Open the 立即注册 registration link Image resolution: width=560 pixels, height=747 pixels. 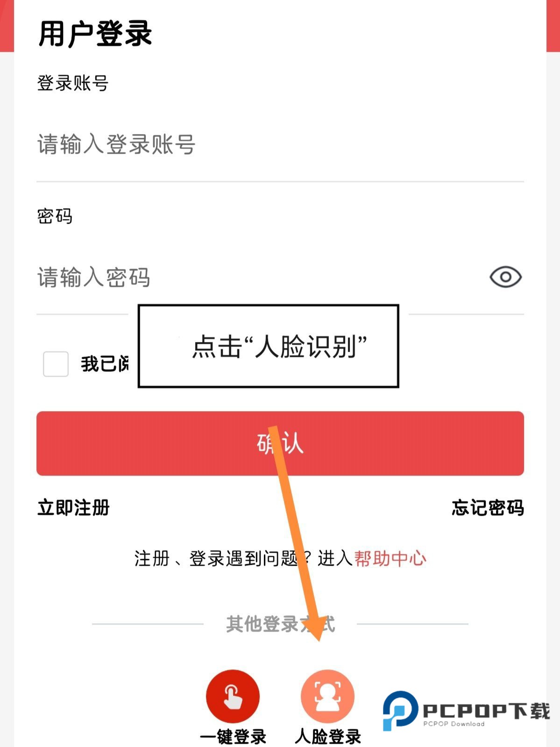coord(73,508)
